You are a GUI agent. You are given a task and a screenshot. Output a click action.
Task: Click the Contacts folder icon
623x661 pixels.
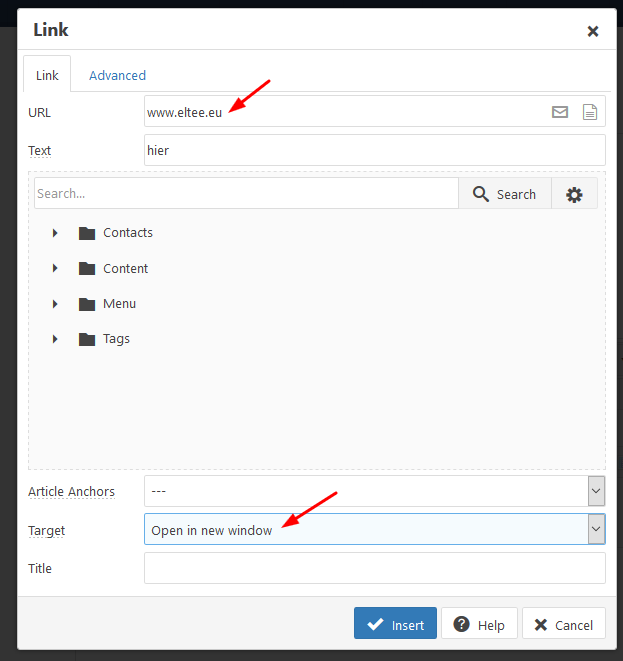click(x=87, y=233)
